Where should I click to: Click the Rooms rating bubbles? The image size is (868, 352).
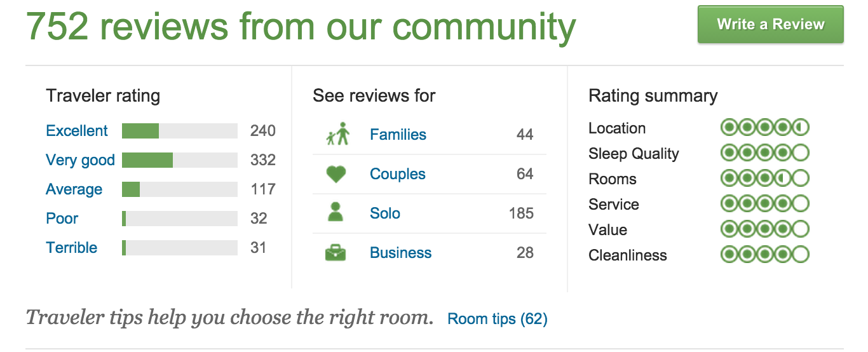764,179
